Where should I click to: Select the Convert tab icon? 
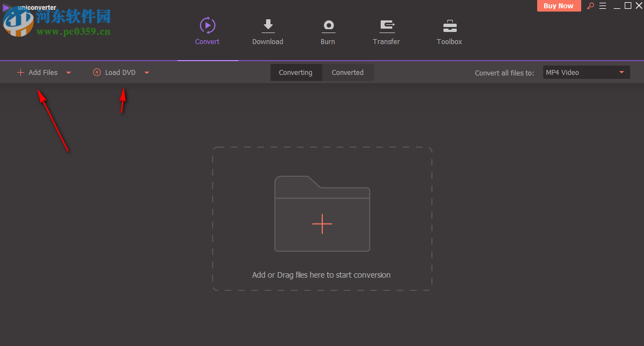point(207,25)
